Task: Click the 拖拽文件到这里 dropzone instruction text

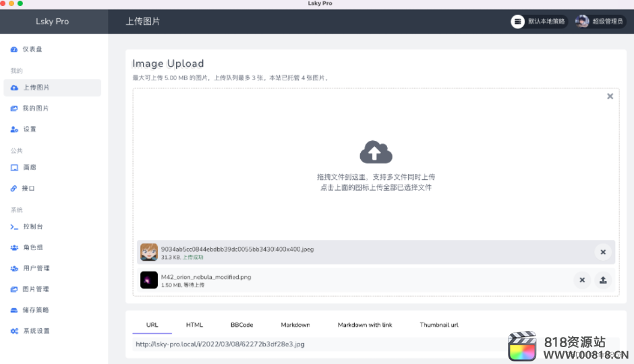Action: (376, 177)
